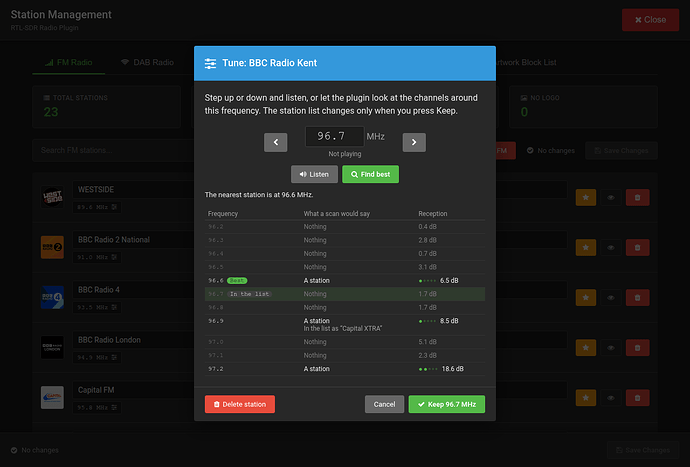690x467 pixels.
Task: Click the Search FM stations field
Action: pyautogui.click(x=114, y=151)
